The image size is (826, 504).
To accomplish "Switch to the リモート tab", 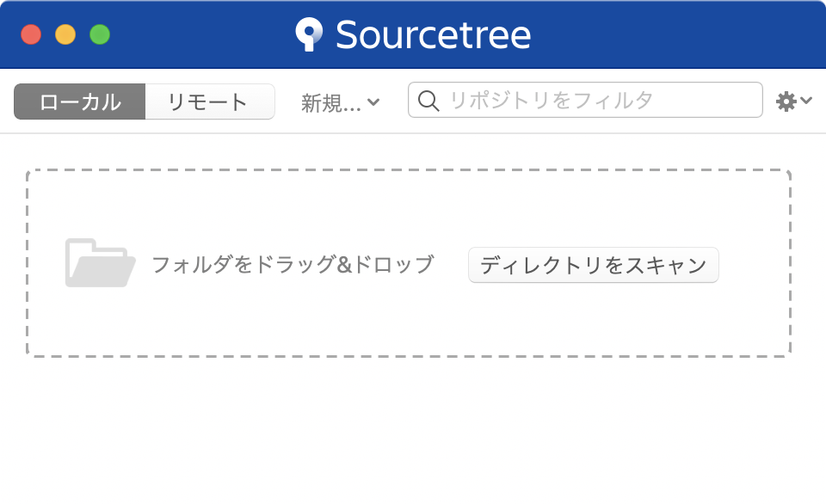I will [209, 101].
